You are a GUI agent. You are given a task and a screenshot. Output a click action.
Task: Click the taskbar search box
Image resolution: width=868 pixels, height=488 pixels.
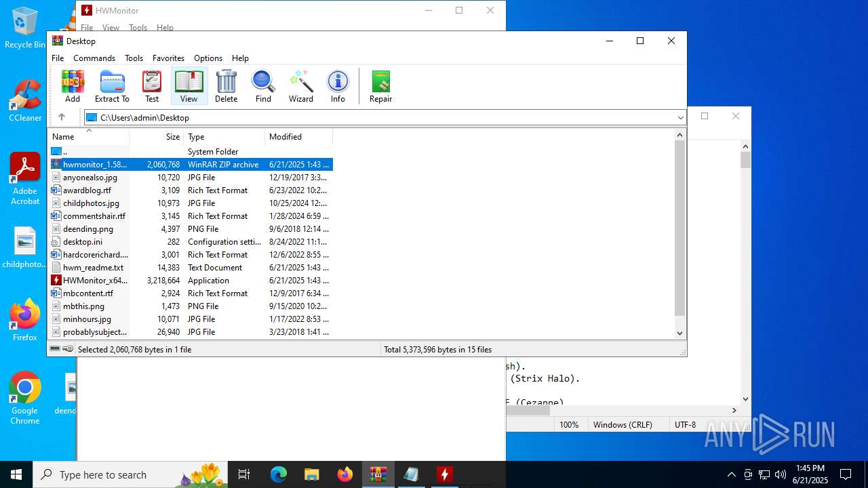132,474
